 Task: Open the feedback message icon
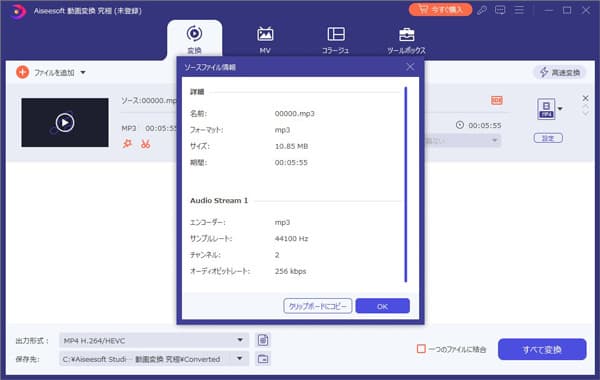pyautogui.click(x=500, y=10)
